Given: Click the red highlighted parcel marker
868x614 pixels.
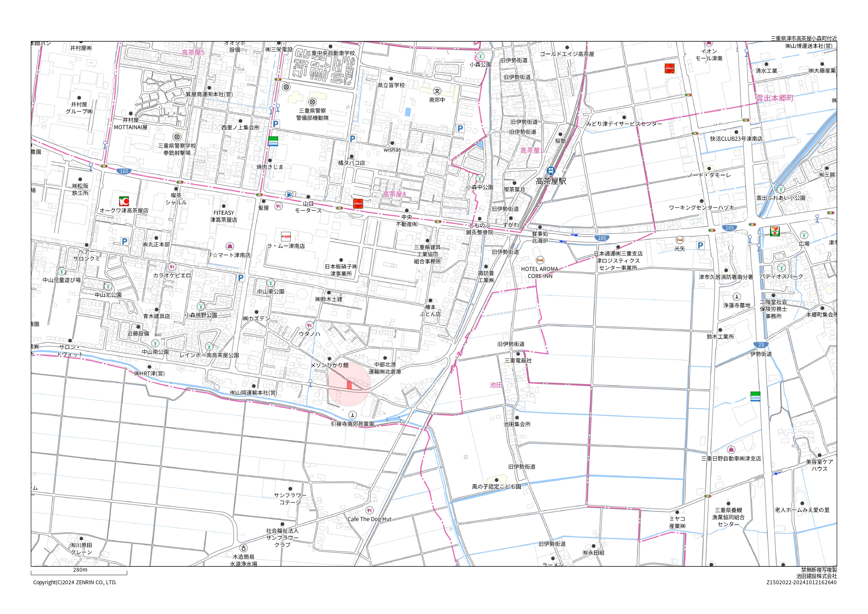Looking at the screenshot, I should tap(349, 385).
